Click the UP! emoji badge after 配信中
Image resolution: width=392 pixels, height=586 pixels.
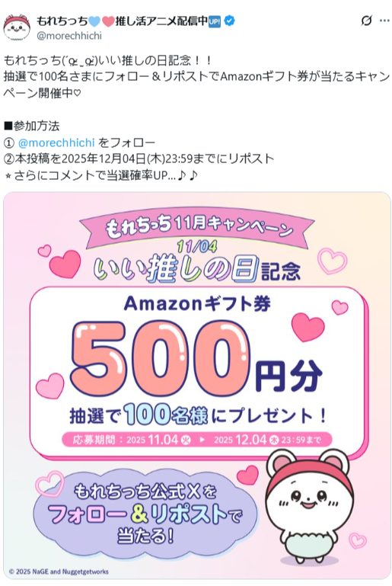coord(215,21)
